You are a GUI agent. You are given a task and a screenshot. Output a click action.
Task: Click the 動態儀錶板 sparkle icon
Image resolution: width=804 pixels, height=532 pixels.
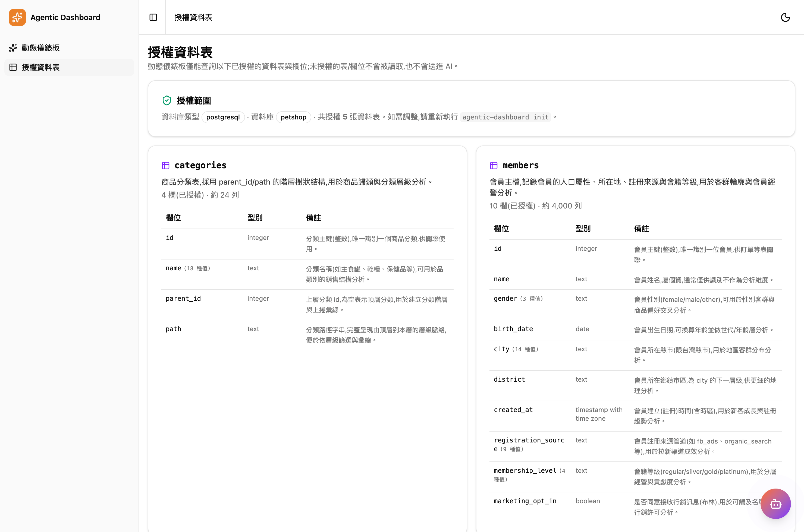pos(13,48)
